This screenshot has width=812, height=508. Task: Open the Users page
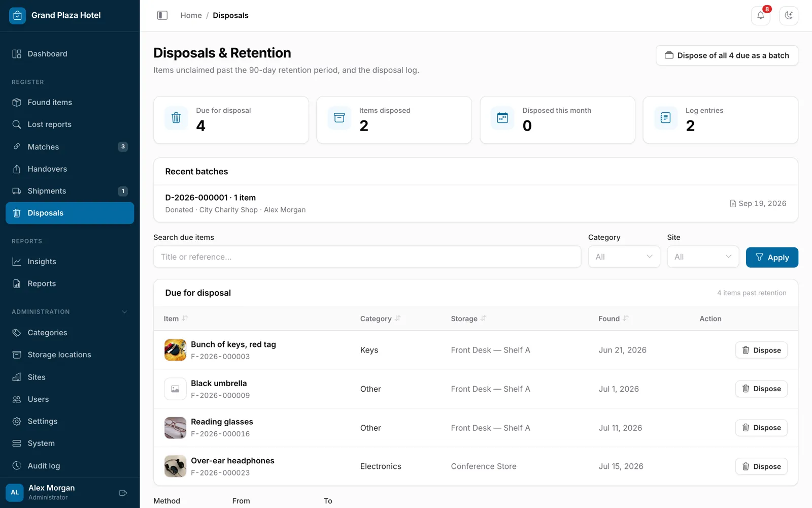coord(70,399)
